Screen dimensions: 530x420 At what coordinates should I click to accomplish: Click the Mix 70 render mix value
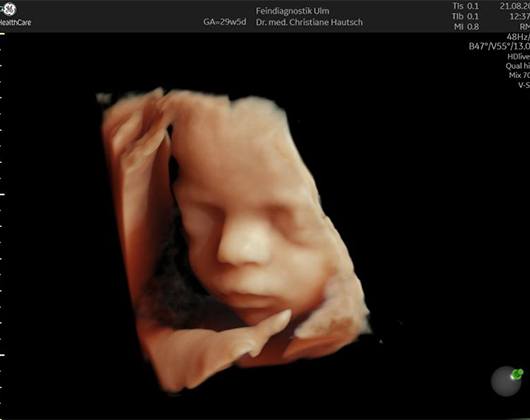pos(520,75)
